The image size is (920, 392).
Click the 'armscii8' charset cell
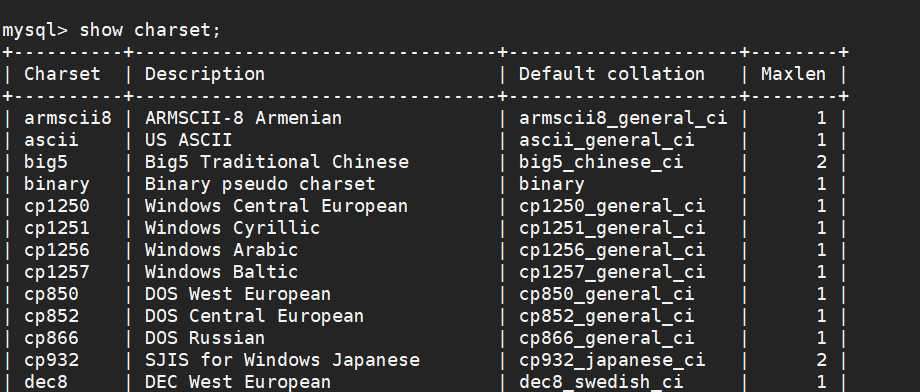pyautogui.click(x=67, y=118)
